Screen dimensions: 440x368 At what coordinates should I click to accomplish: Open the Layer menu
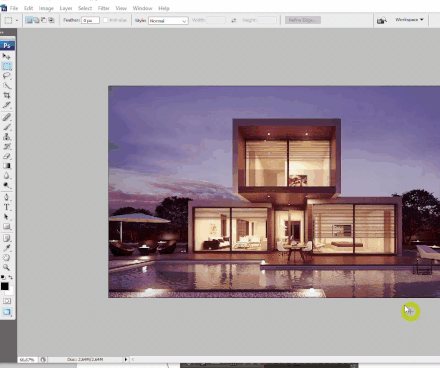click(x=66, y=8)
